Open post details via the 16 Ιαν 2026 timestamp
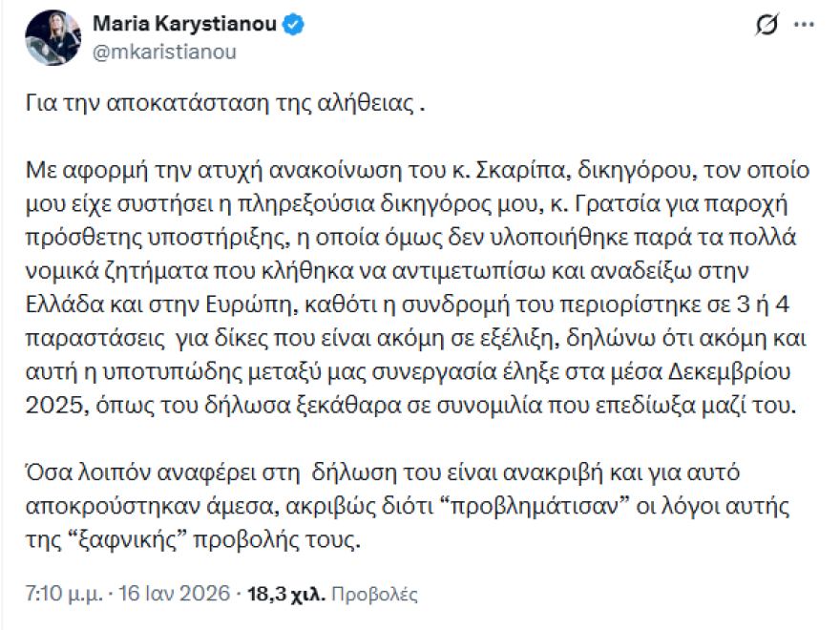Screen dimensions: 840x630 pyautogui.click(x=174, y=591)
